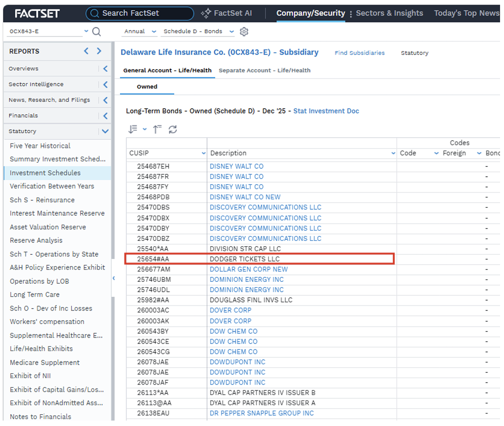
Task: Select CUSIP cell 26113@AA
Action: (x=166, y=403)
